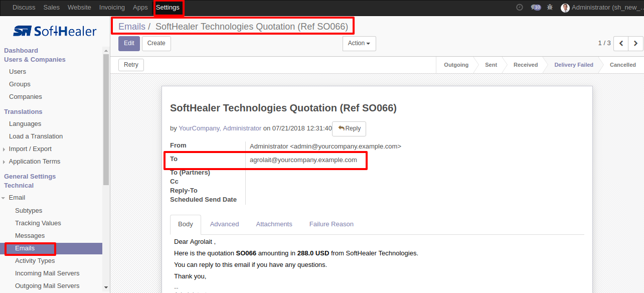The height and width of the screenshot is (293, 644).
Task: Open the Settings menu
Action: 168,8
